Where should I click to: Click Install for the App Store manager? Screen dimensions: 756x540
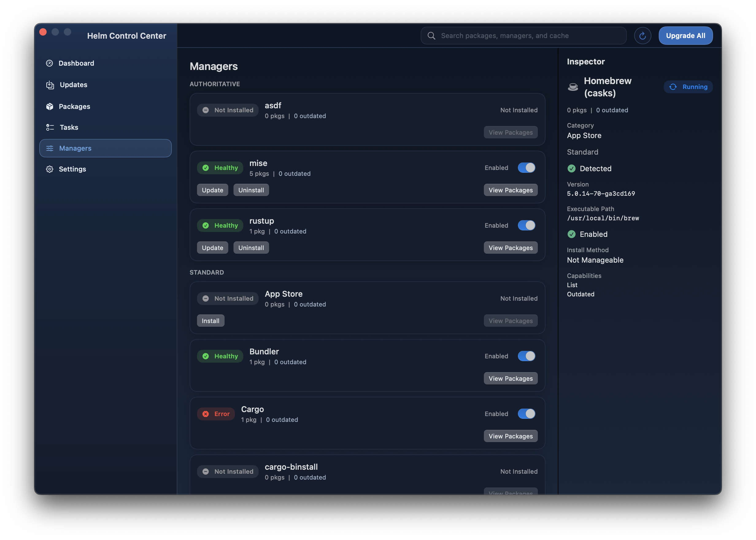point(210,320)
